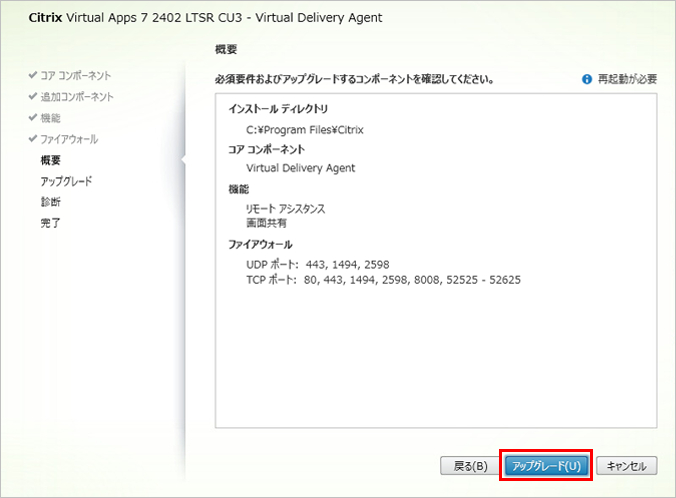
Task: Select the current 概要 step in sidebar
Action: [x=50, y=160]
